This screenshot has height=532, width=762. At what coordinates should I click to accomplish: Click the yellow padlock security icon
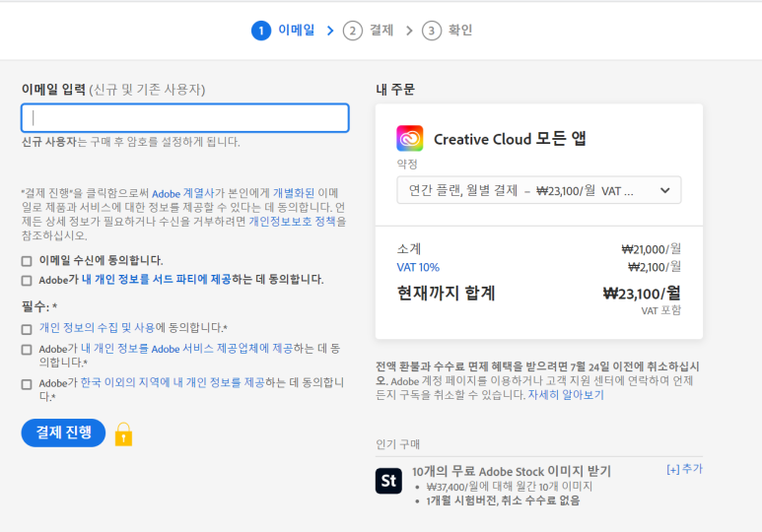point(123,433)
